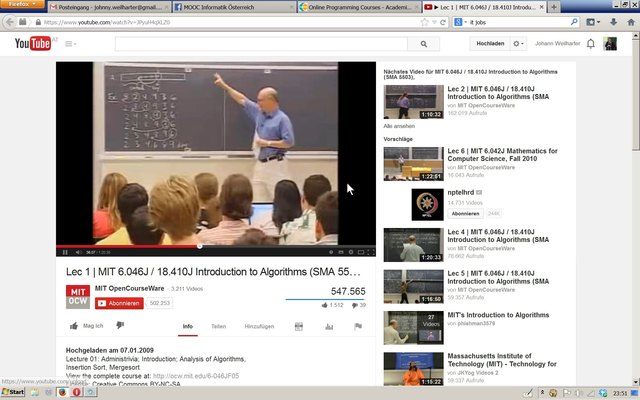The width and height of the screenshot is (640, 400).
Task: Bookmark this page with the star
Action: tap(424, 22)
